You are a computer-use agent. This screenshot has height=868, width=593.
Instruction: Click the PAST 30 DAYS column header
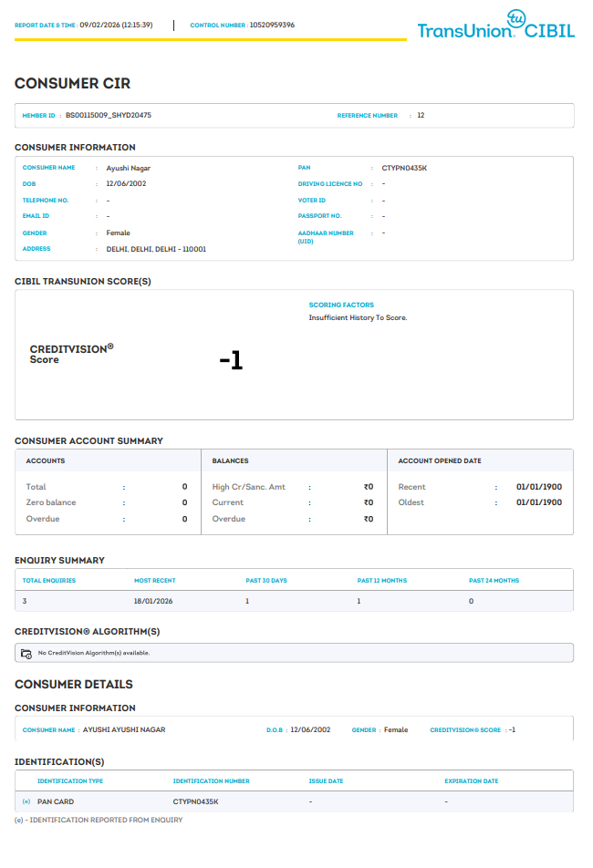coord(266,581)
